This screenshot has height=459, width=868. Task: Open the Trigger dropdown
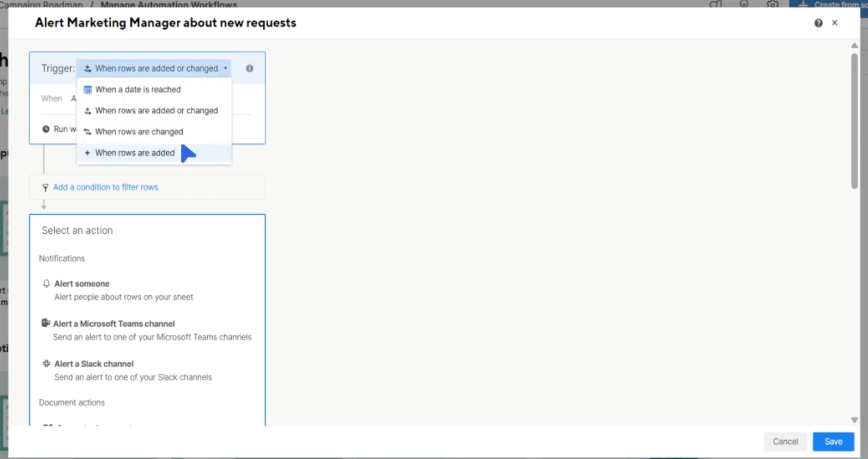click(x=154, y=68)
